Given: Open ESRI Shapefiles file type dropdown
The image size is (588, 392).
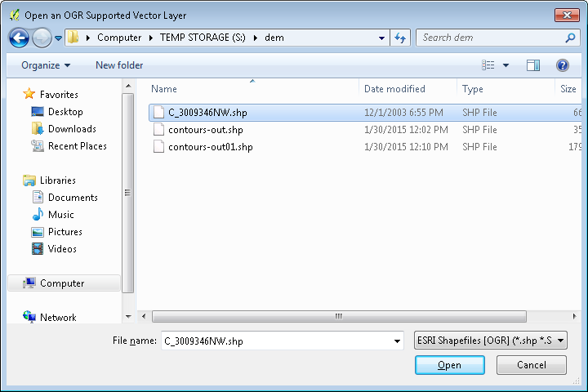Looking at the screenshot, I should click(491, 341).
